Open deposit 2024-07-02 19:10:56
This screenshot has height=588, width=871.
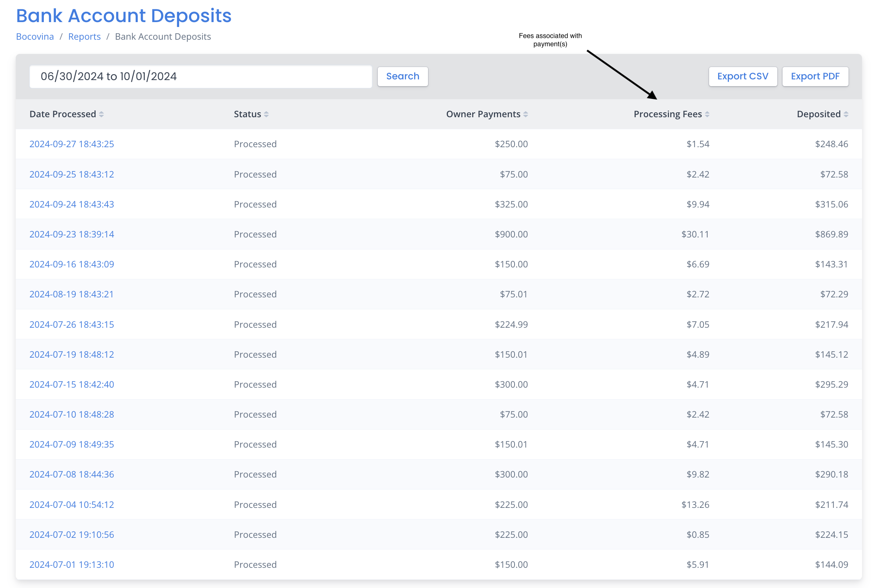coord(72,534)
